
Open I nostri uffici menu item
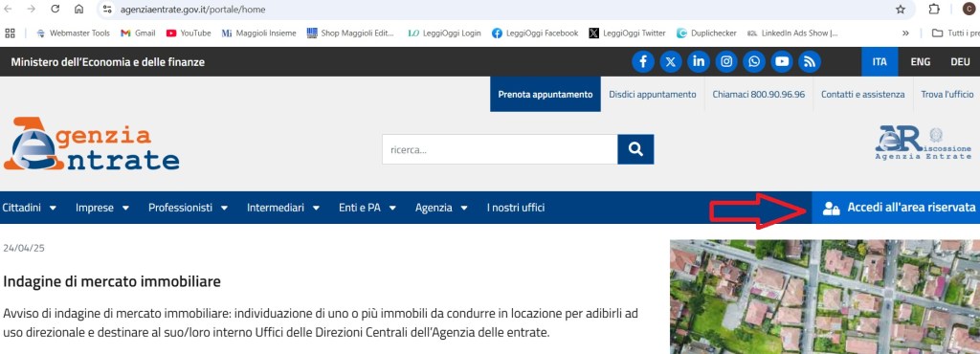[x=516, y=208]
